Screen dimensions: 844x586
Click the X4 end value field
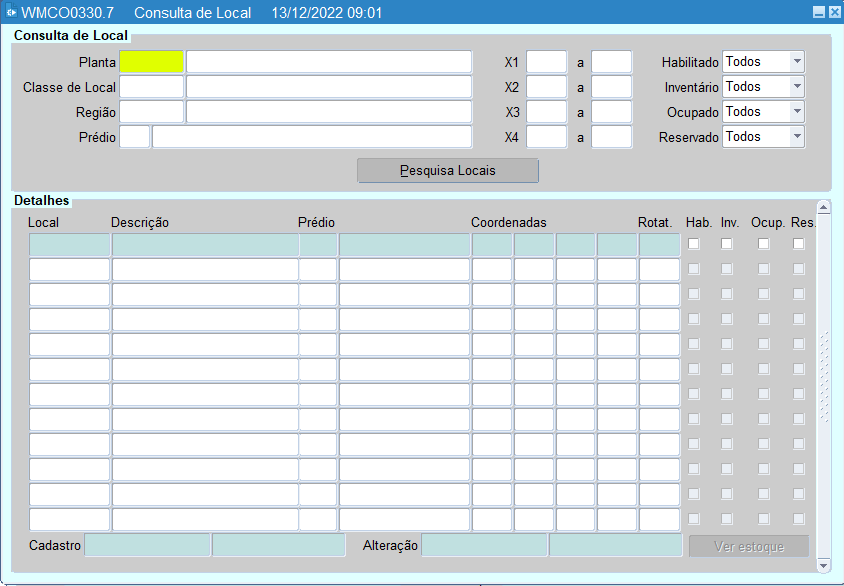[x=611, y=137]
